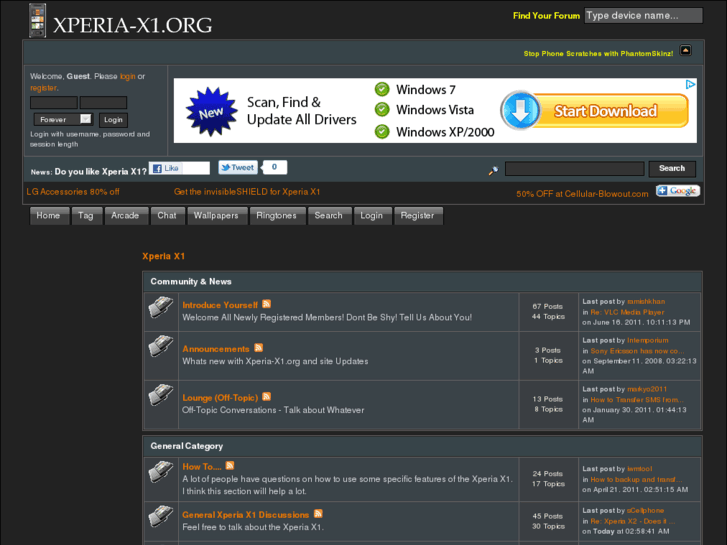Open RSS feed for Introduce Yourself

[266, 304]
